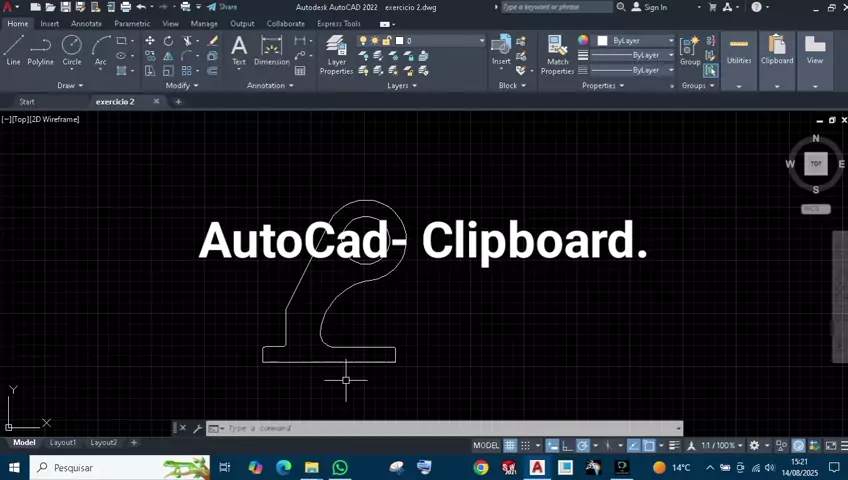The image size is (848, 480).
Task: Open the layer selection dropdown
Action: pos(440,41)
